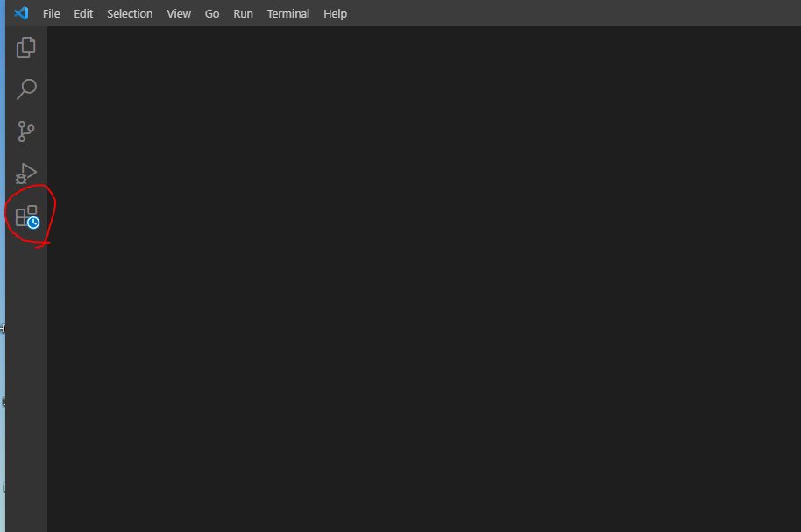Open the File menu
This screenshot has height=532, width=801.
51,14
